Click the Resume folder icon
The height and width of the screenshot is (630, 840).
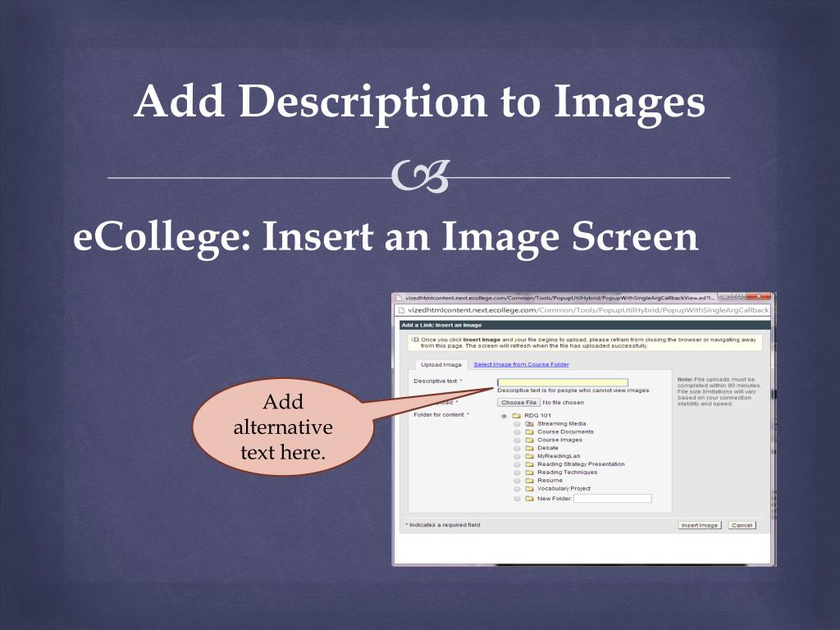[529, 481]
